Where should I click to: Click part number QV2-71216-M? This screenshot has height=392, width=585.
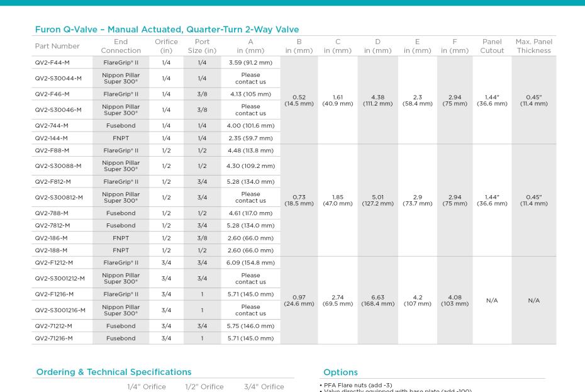[x=54, y=338]
